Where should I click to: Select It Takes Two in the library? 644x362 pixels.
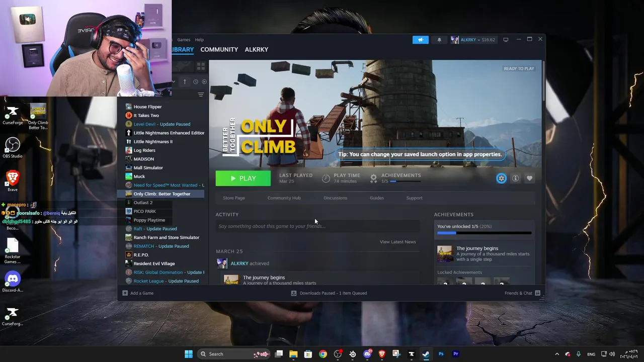(x=146, y=115)
